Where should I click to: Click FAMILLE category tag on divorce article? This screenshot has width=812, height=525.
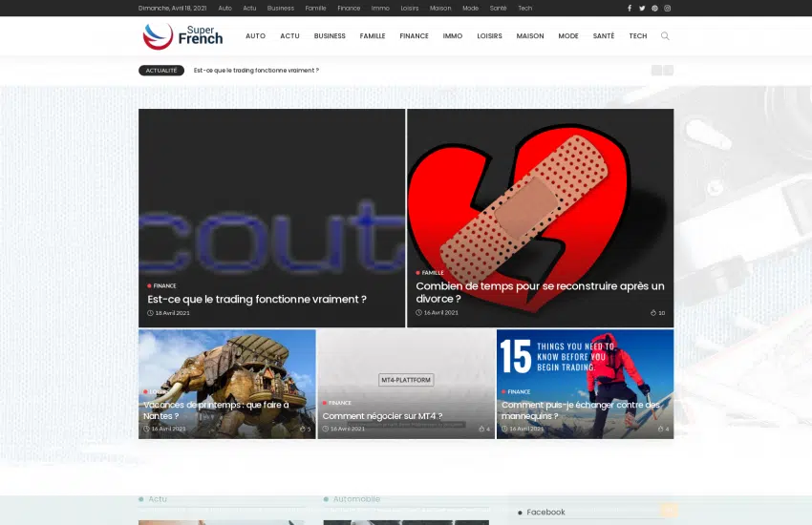coord(432,273)
